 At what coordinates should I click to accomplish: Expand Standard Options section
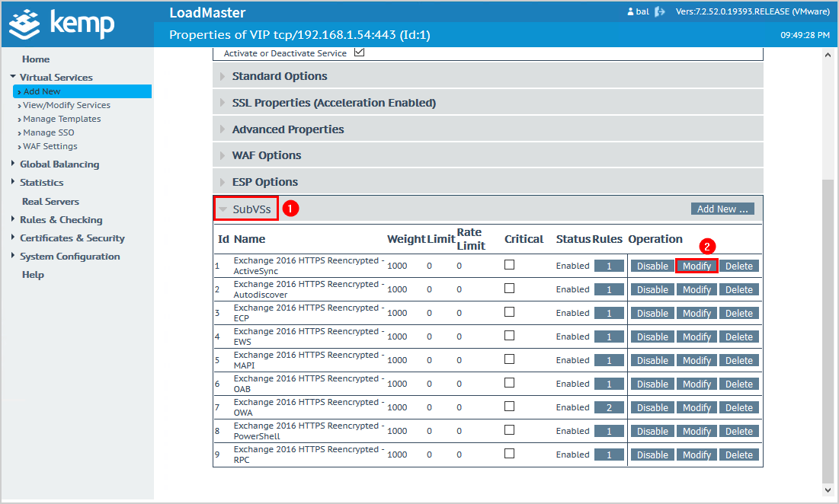coord(488,76)
